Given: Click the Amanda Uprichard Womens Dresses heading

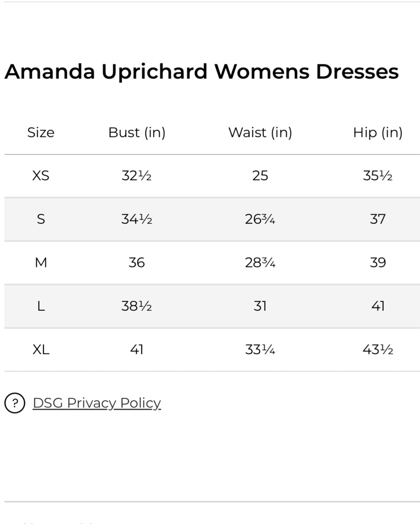Looking at the screenshot, I should pos(202,72).
